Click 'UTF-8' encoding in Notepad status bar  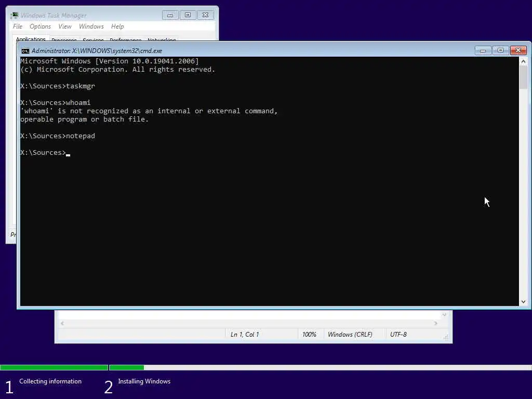tap(398, 335)
